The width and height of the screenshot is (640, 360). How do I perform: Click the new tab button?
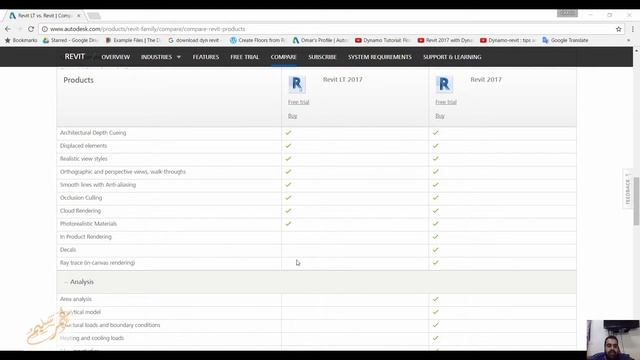pyautogui.click(x=94, y=16)
